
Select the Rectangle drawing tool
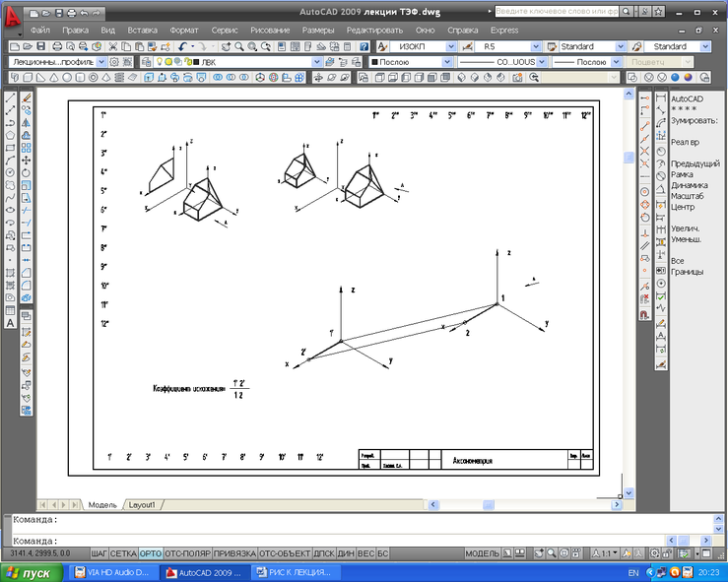click(10, 148)
